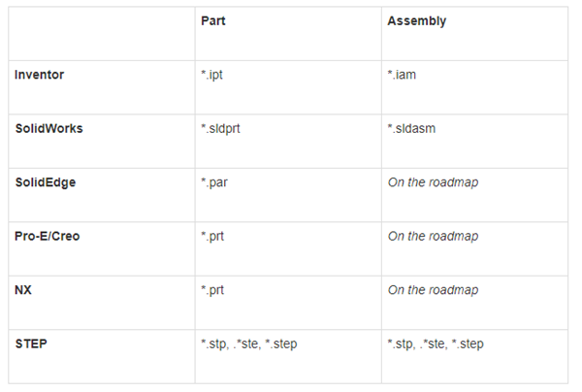This screenshot has height=392, width=582.
Task: Select the SolidEdge row label
Action: 45,182
